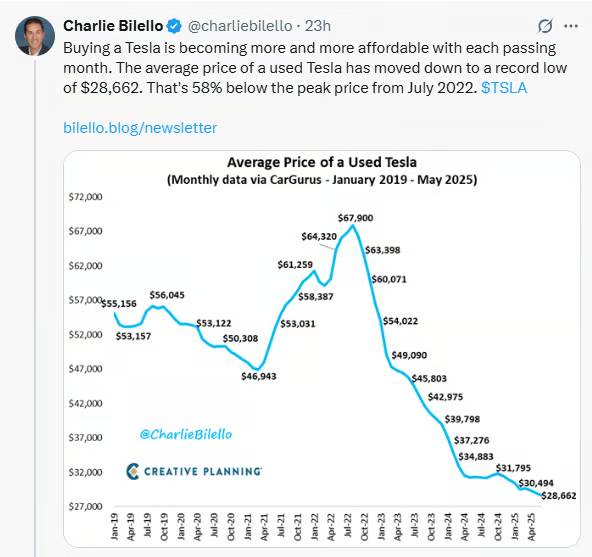The width and height of the screenshot is (592, 557).
Task: Click the Creative Planning logo emblem
Action: pyautogui.click(x=133, y=471)
